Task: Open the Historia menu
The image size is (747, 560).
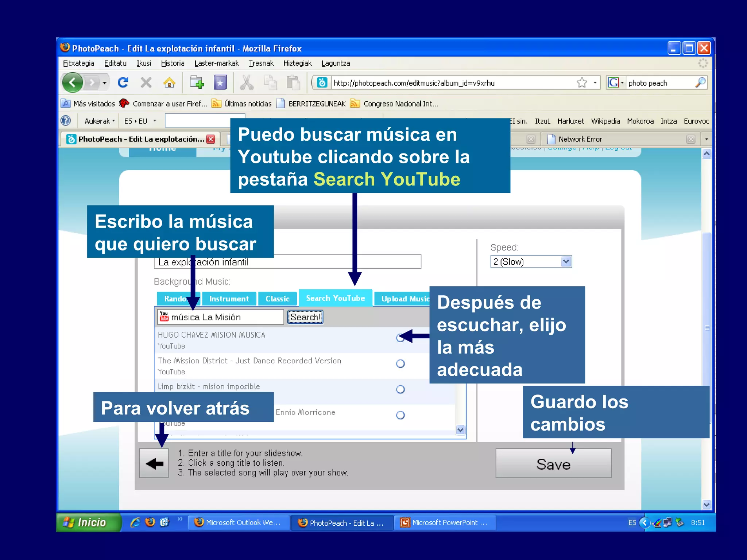Action: 173,63
